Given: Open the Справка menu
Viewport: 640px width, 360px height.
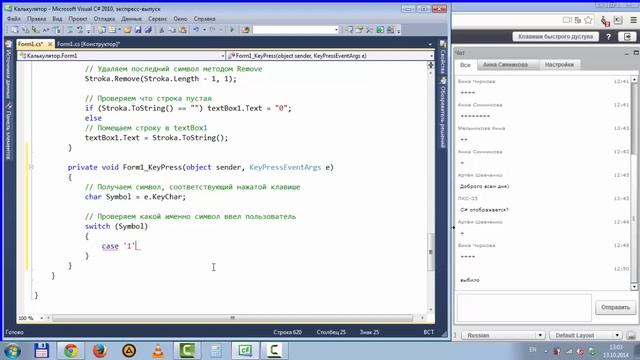Looking at the screenshot, I should pyautogui.click(x=204, y=19).
